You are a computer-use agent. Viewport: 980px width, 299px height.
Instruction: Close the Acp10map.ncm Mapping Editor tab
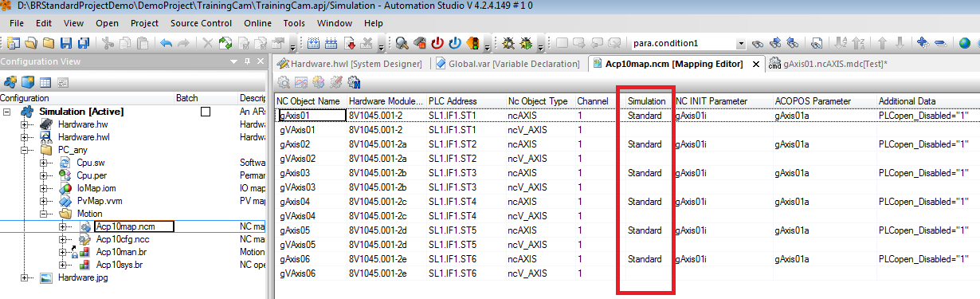[756, 65]
